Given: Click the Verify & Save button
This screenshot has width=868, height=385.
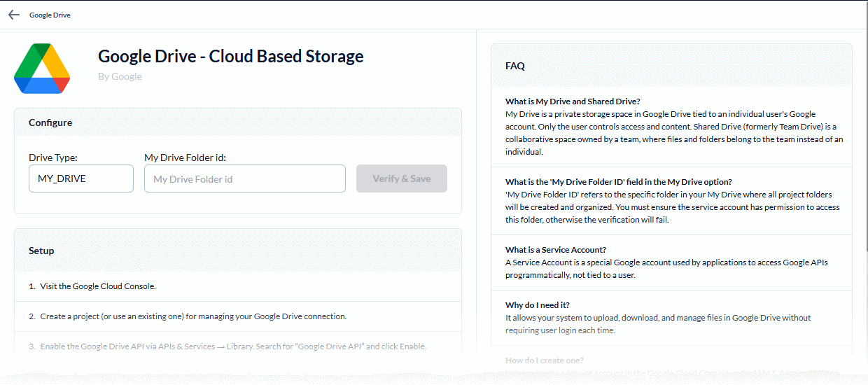Looking at the screenshot, I should [x=402, y=178].
